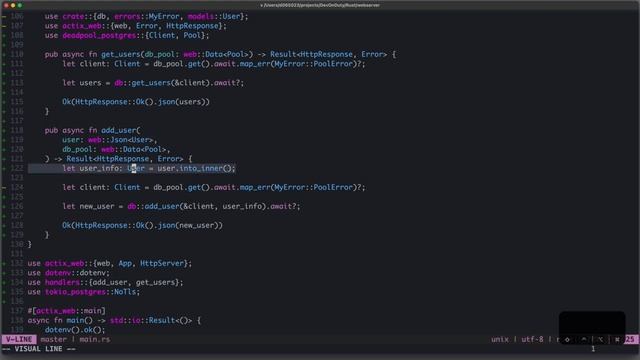The height and width of the screenshot is (360, 640).
Task: Click '#[actix_web::main]' attribute
Action: pyautogui.click(x=67, y=311)
